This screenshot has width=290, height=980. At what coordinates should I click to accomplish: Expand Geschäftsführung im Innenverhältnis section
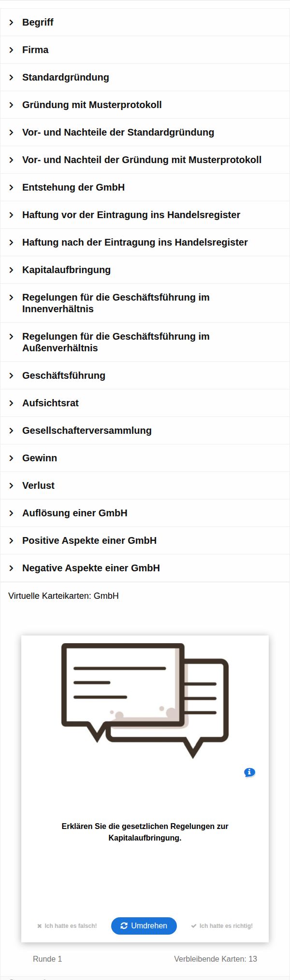[x=145, y=303]
